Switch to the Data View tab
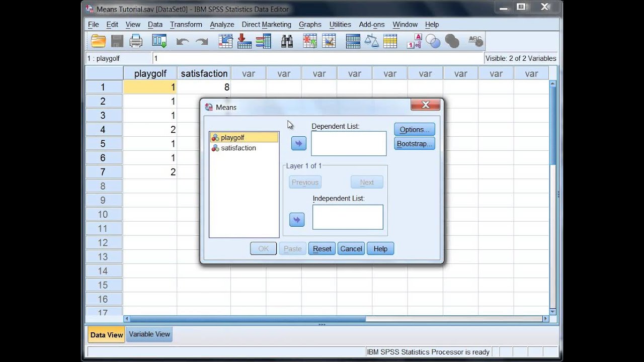Image resolution: width=644 pixels, height=362 pixels. click(x=106, y=335)
